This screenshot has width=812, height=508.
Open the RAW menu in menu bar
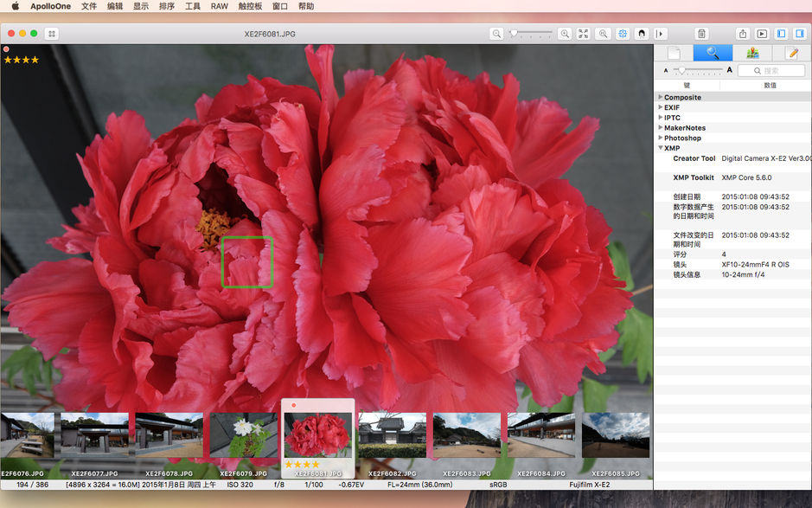click(220, 6)
